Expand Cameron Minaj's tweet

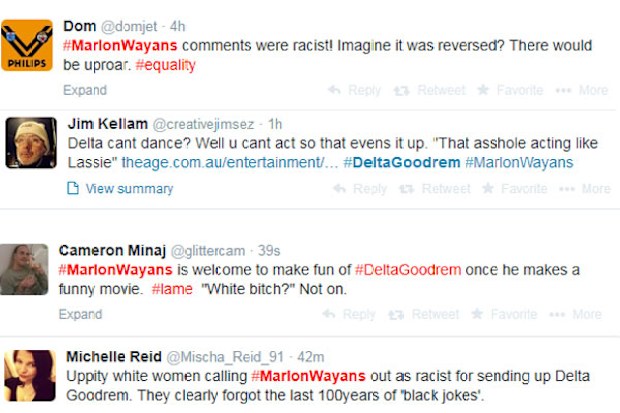(x=80, y=314)
